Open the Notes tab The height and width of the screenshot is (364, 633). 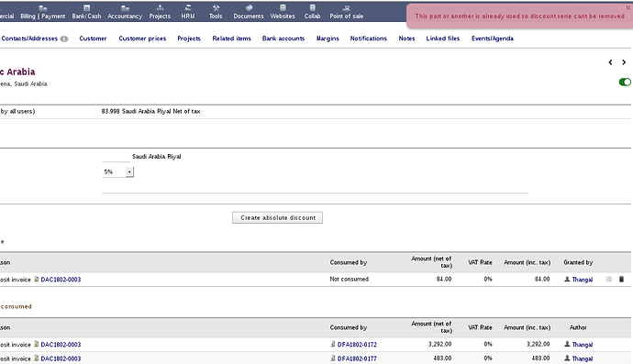point(406,39)
